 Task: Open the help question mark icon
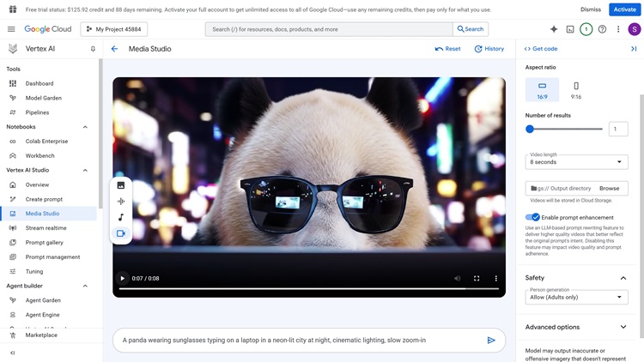tap(602, 29)
